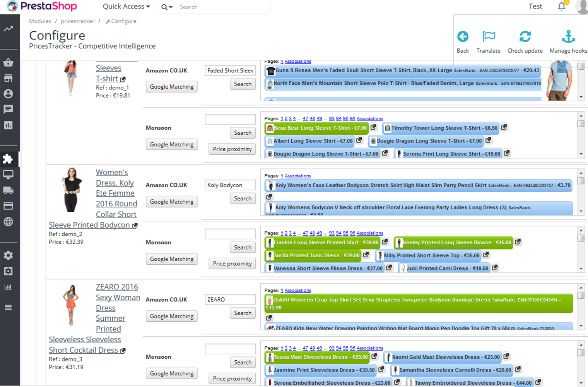Open Customers person icon in sidebar
The image size is (588, 387).
pos(8,94)
